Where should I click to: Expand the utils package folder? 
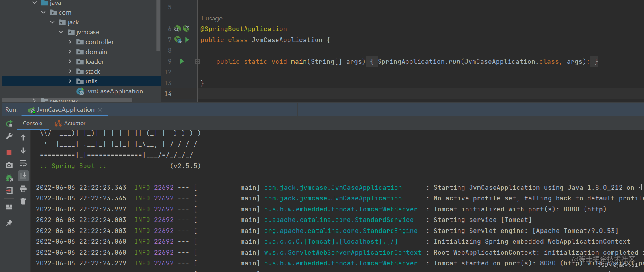70,81
